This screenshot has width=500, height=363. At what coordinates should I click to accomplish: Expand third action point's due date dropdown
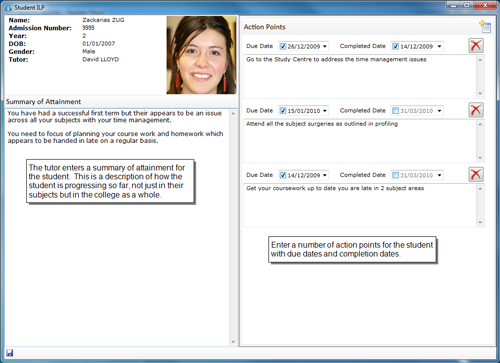(x=325, y=175)
